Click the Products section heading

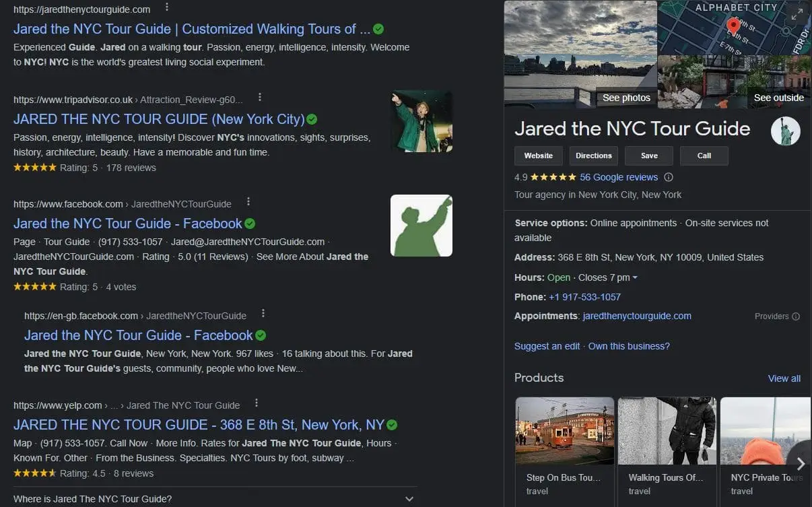(x=539, y=378)
